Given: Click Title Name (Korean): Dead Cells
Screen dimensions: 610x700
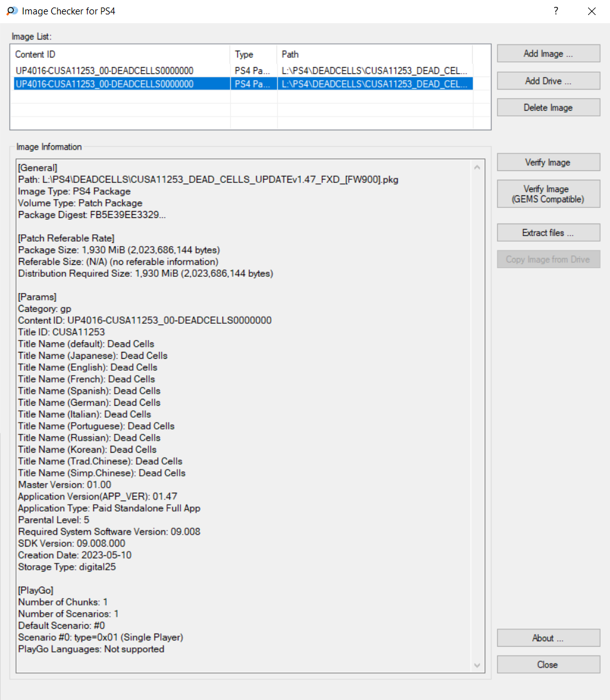Looking at the screenshot, I should [87, 449].
